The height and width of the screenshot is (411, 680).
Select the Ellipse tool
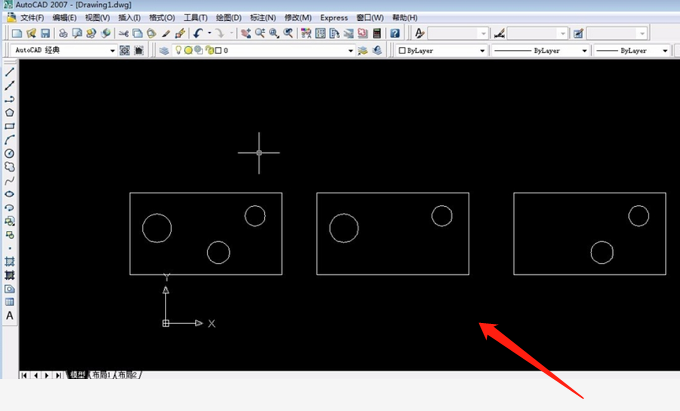[10, 194]
